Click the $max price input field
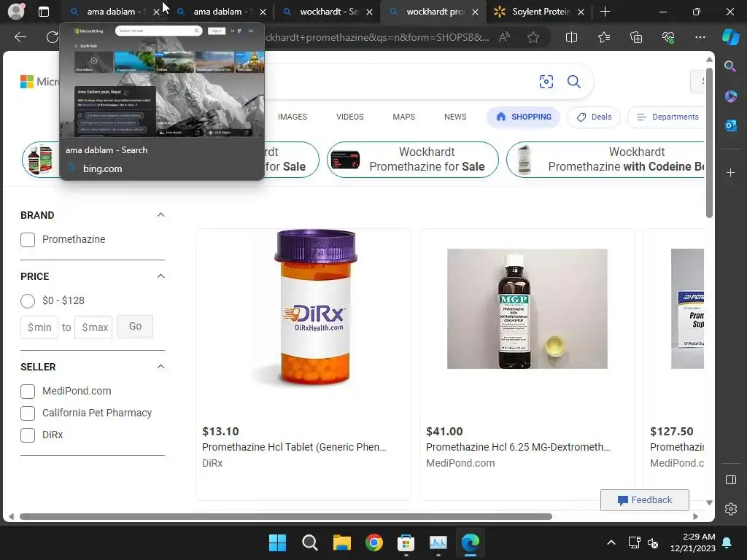This screenshot has width=747, height=560. (93, 327)
